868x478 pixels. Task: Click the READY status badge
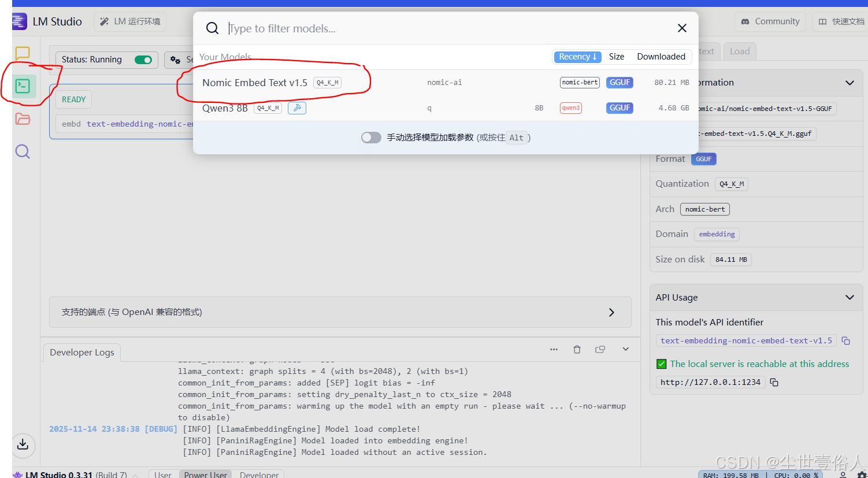tap(74, 99)
